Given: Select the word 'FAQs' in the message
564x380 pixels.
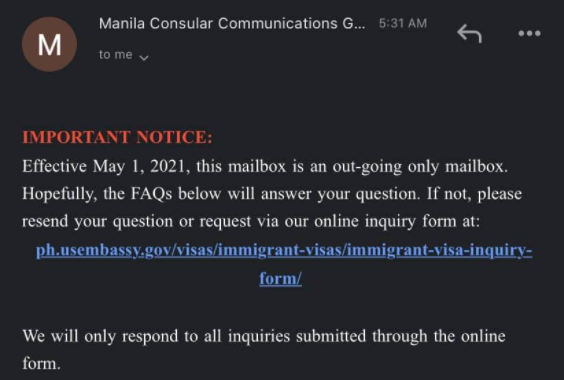Looking at the screenshot, I should (151, 194).
